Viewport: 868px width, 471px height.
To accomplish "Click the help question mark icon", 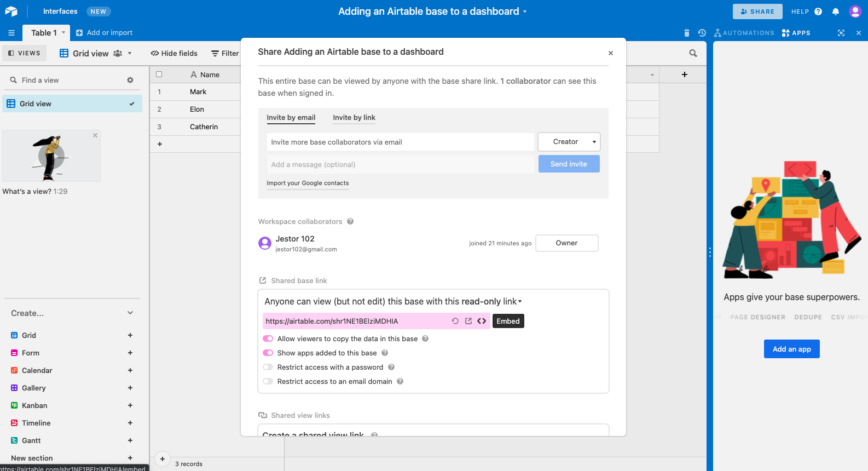I will (x=818, y=12).
